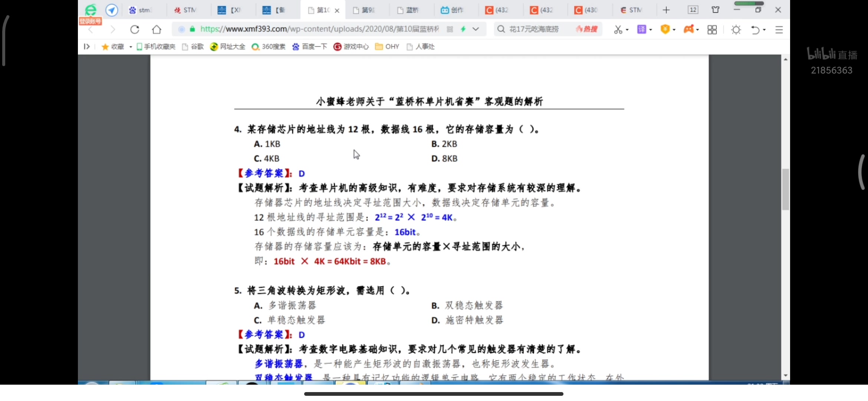Open the shield price-protection icon
The height and width of the screenshot is (401, 868).
coord(666,29)
